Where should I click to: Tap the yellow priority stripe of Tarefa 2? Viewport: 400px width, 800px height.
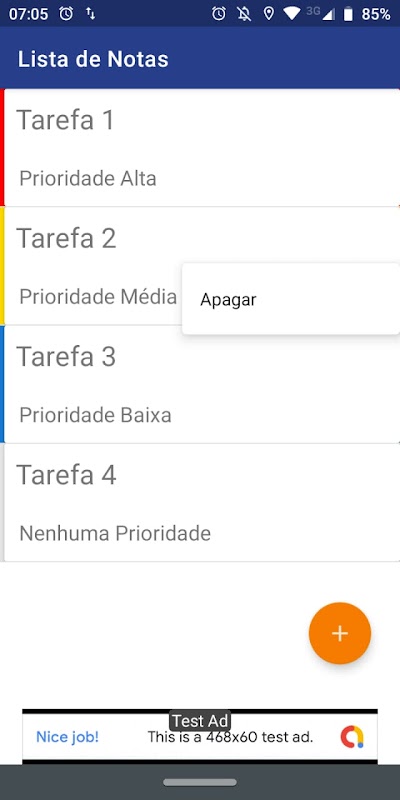[2, 266]
